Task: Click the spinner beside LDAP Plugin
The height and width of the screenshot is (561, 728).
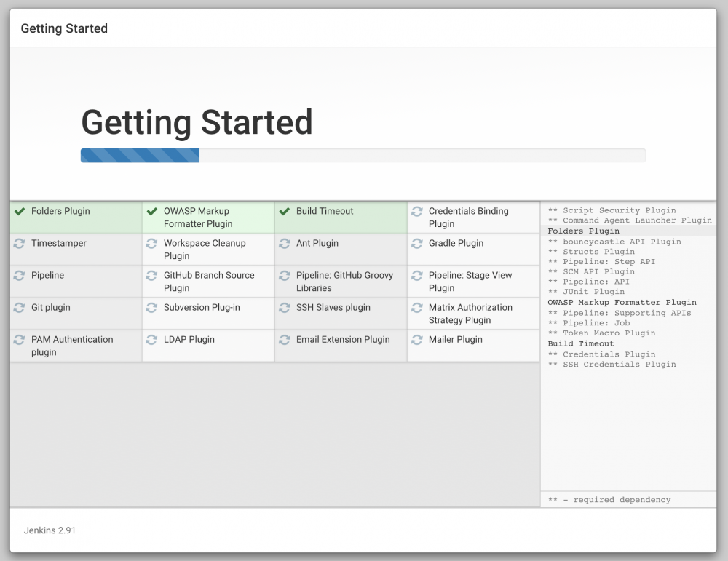Action: click(x=151, y=339)
